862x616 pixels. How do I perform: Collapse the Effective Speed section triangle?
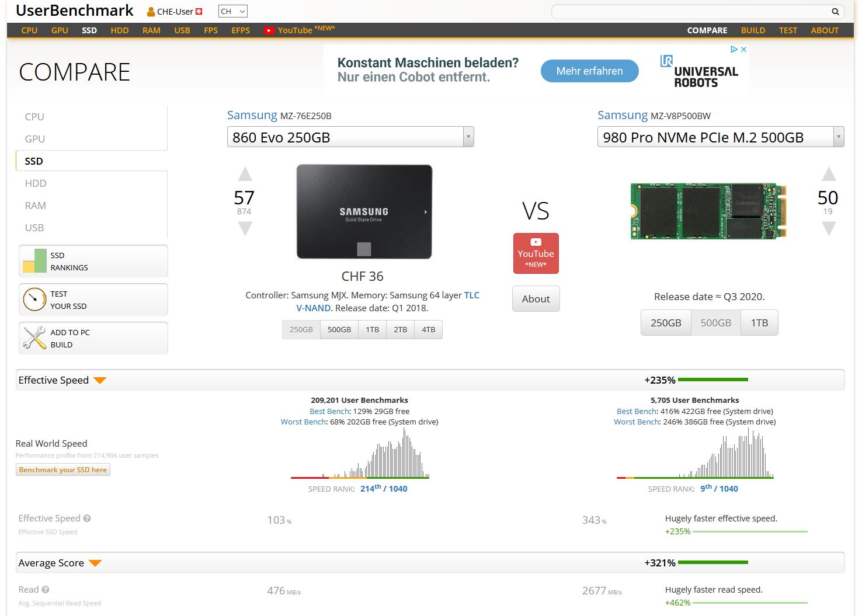pyautogui.click(x=99, y=380)
